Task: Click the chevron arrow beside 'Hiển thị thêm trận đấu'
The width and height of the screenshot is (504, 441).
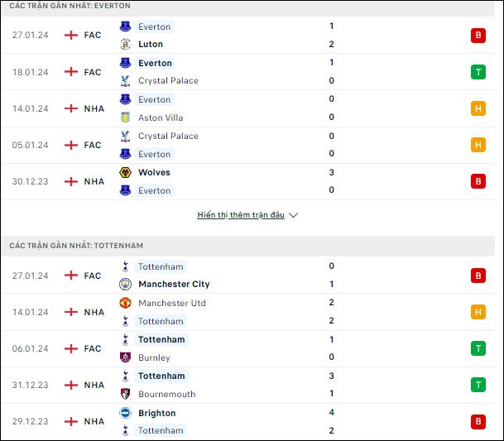Action: click(x=293, y=215)
